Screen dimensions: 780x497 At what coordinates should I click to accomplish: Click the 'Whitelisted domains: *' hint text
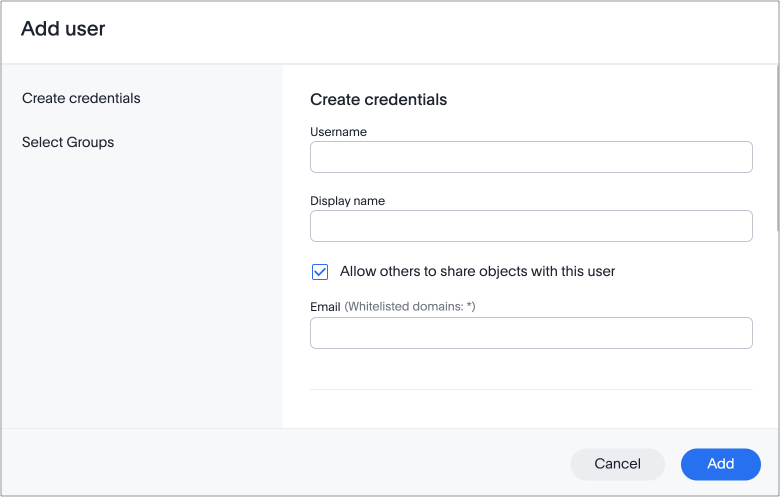[x=410, y=306]
